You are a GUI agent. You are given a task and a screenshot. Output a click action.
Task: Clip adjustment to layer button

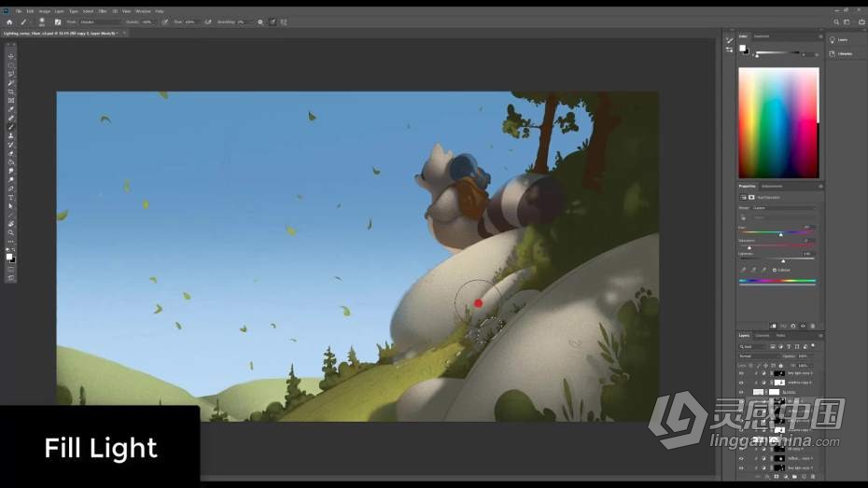click(774, 327)
